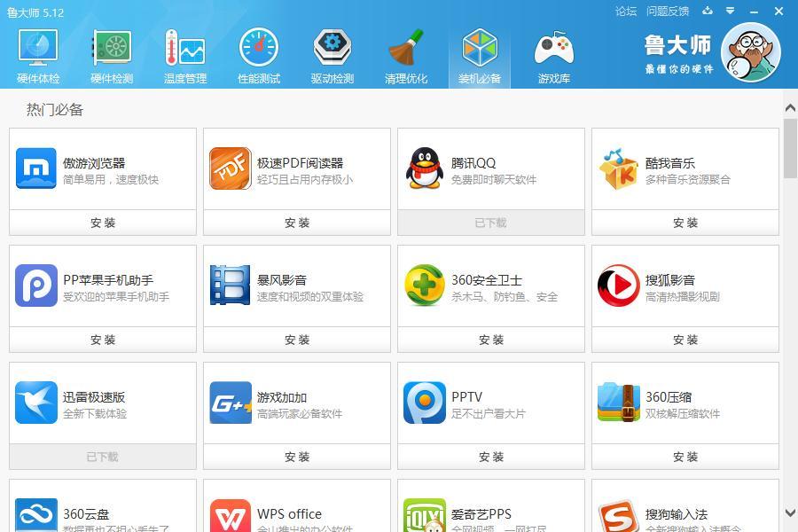Image resolution: width=798 pixels, height=532 pixels.
Task: Click 已下载 button under 腾讯QQ
Action: click(x=491, y=223)
